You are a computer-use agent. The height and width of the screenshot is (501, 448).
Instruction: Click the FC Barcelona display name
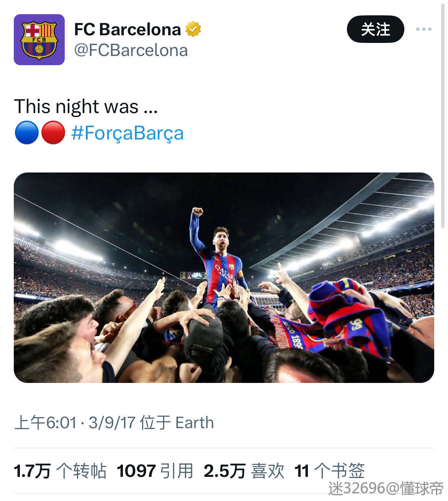pyautogui.click(x=128, y=30)
